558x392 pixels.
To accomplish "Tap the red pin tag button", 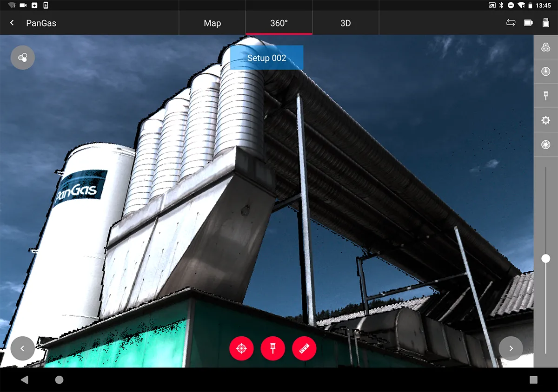I will click(273, 348).
